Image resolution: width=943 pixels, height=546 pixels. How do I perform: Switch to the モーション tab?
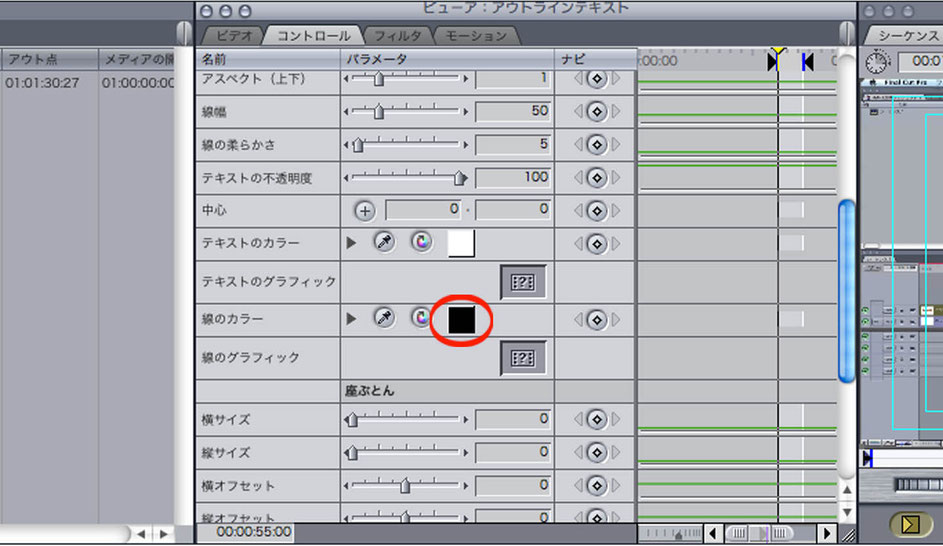pos(476,35)
